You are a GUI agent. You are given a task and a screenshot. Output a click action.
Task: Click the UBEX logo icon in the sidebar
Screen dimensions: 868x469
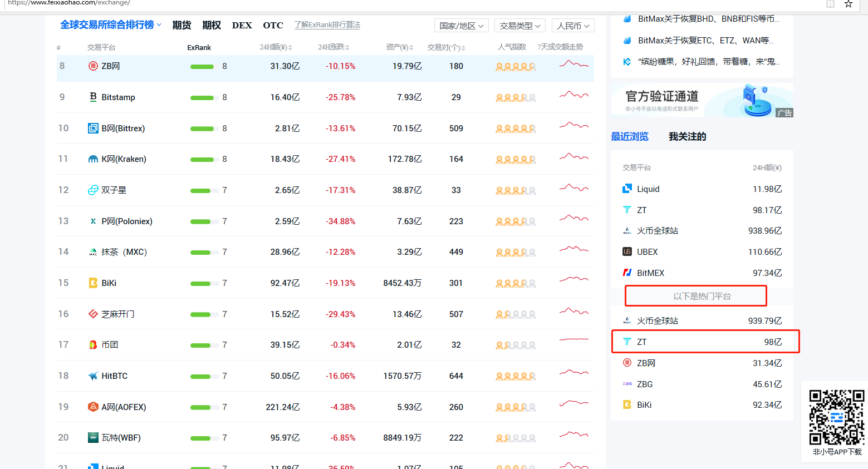[x=627, y=252]
